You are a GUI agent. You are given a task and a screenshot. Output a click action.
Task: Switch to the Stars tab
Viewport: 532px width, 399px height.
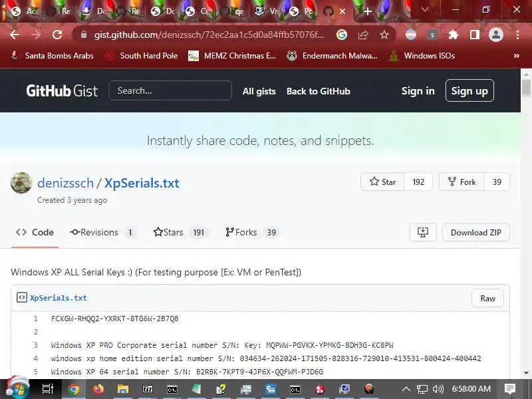pyautogui.click(x=180, y=232)
